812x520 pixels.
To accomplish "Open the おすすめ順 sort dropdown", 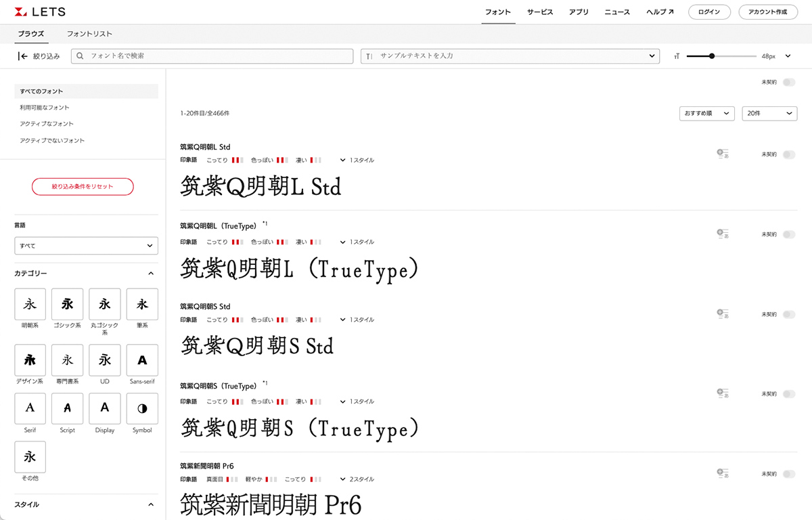I will click(x=706, y=114).
